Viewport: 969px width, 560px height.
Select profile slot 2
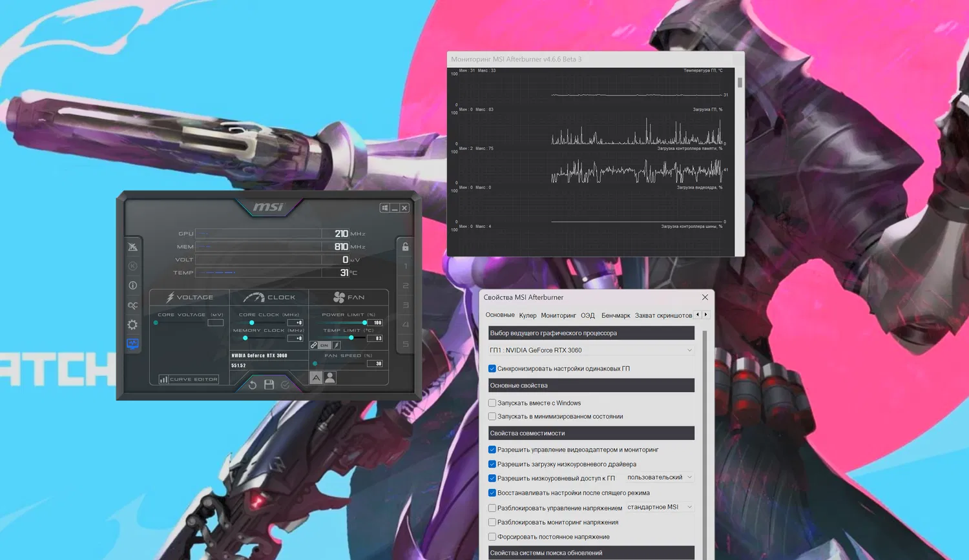406,285
